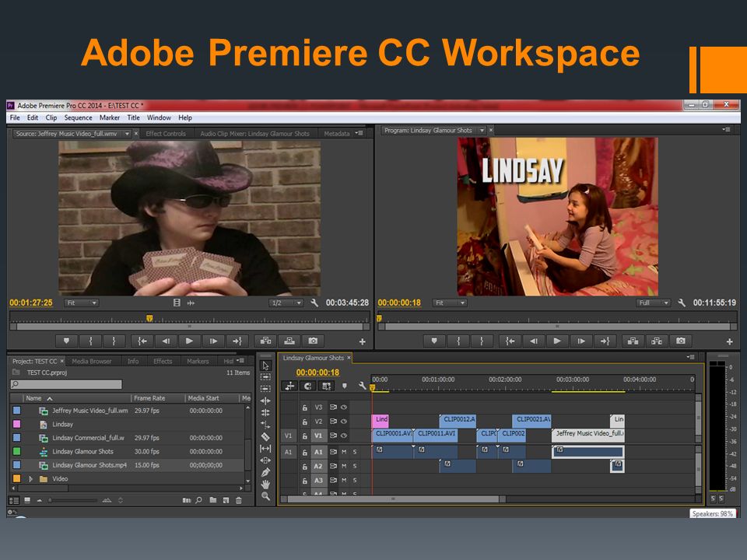
Task: Toggle lock on A1 track
Action: pyautogui.click(x=305, y=453)
